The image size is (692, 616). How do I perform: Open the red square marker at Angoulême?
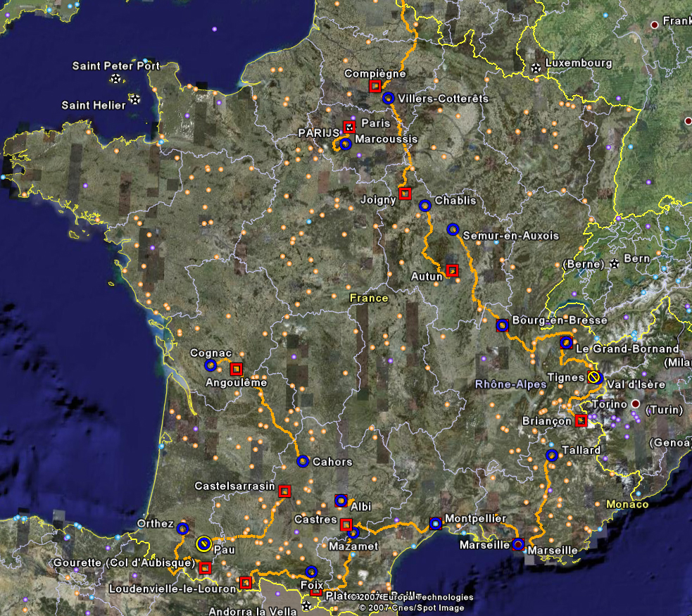(x=236, y=369)
